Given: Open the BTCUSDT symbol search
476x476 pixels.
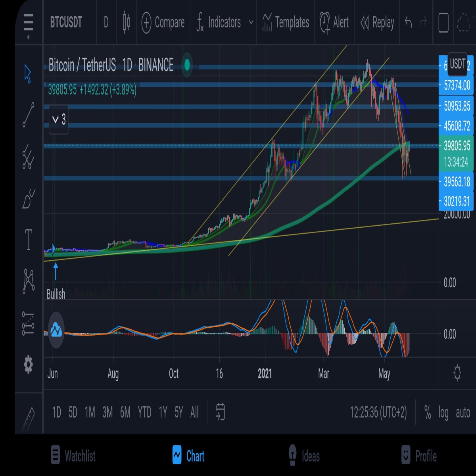Looking at the screenshot, I should (x=66, y=22).
